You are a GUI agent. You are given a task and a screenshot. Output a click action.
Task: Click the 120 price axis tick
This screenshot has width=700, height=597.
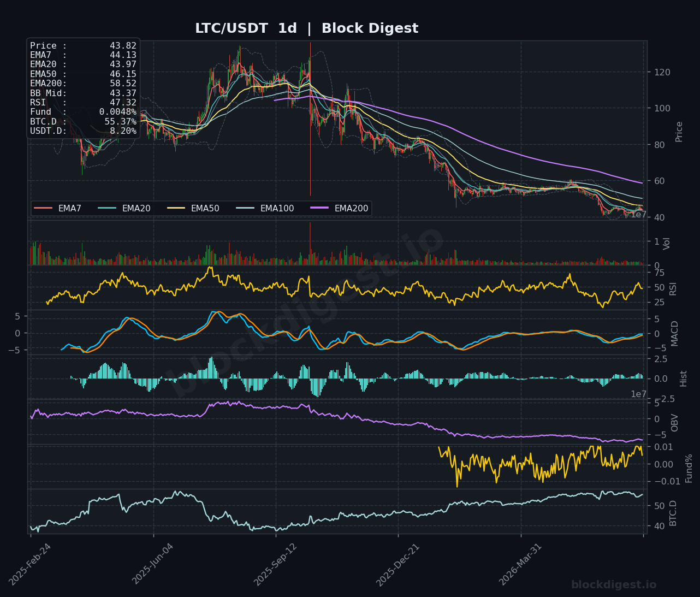[663, 72]
